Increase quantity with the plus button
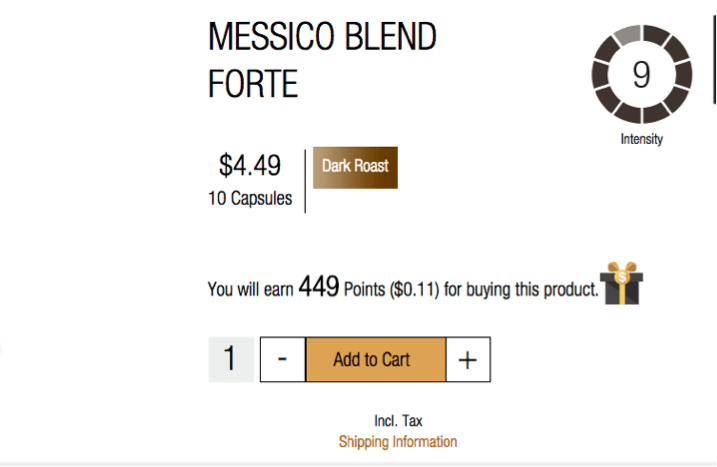 coord(468,360)
